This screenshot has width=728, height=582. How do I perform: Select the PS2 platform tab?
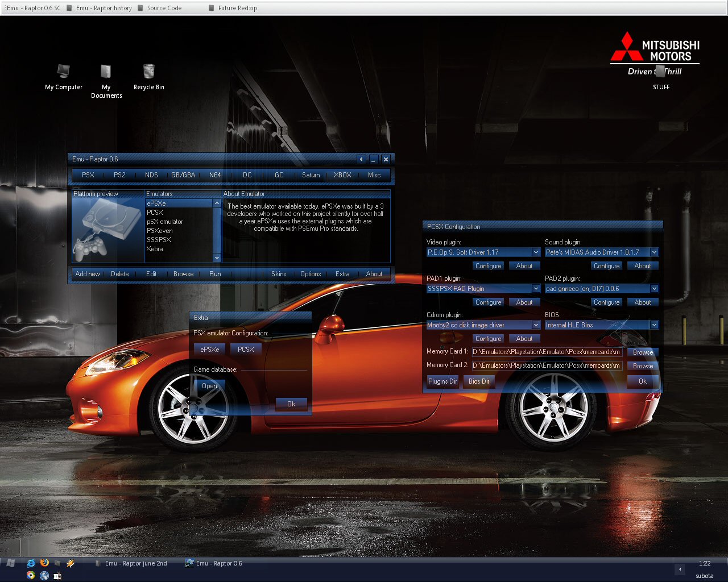[x=119, y=175]
